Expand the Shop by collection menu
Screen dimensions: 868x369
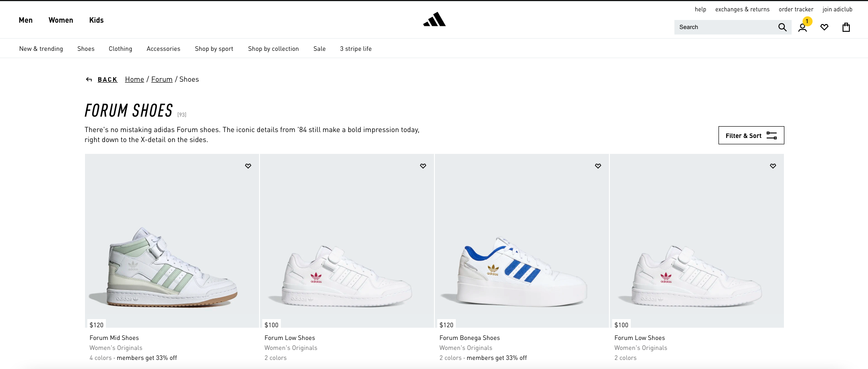point(274,49)
